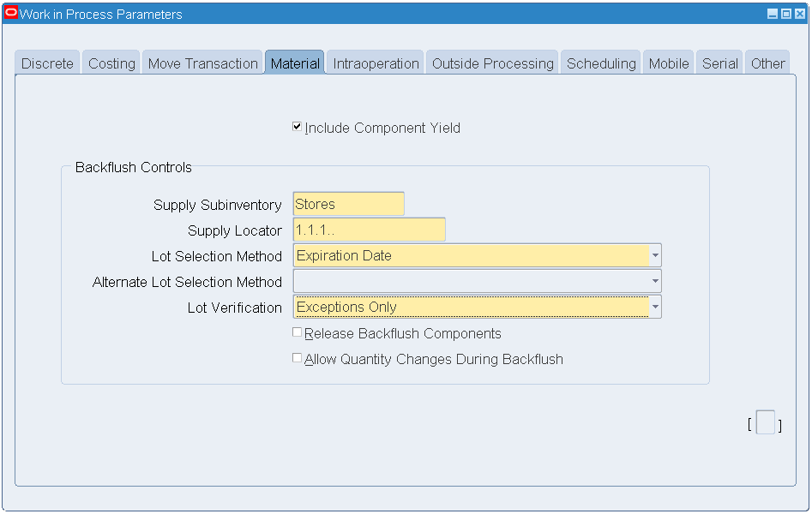Open the Costing tab
Image resolution: width=812 pixels, height=514 pixels.
click(111, 63)
